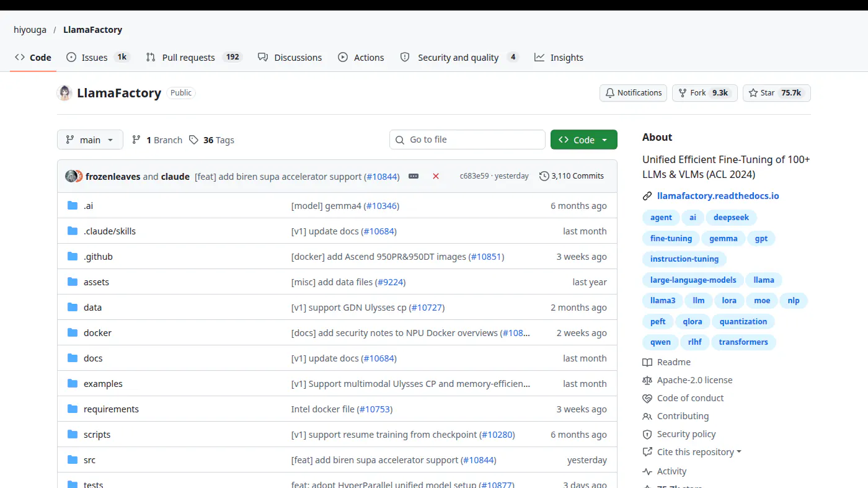868x488 pixels.
Task: Click the LlamaFactory repository avatar
Action: (x=64, y=93)
